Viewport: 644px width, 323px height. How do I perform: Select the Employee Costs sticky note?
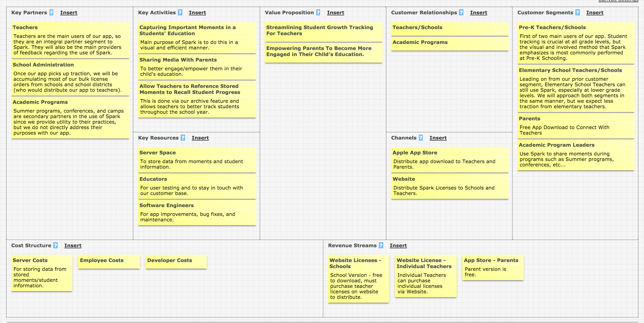coord(109,261)
